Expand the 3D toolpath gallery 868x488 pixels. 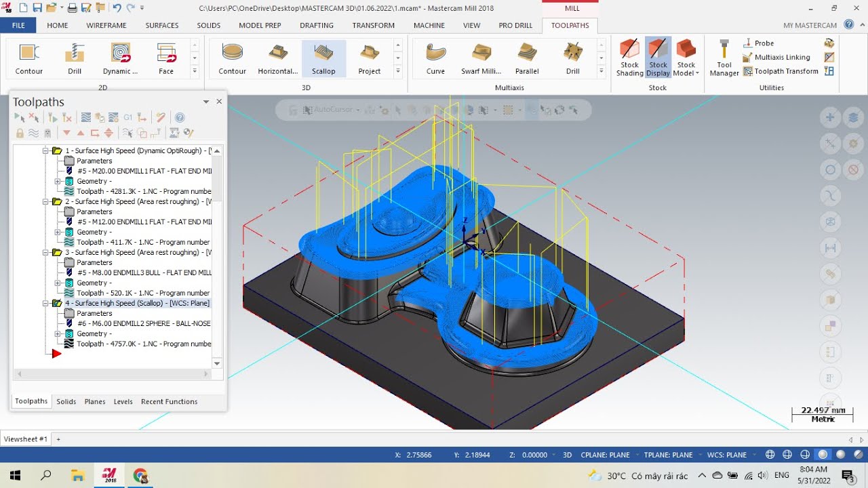398,71
